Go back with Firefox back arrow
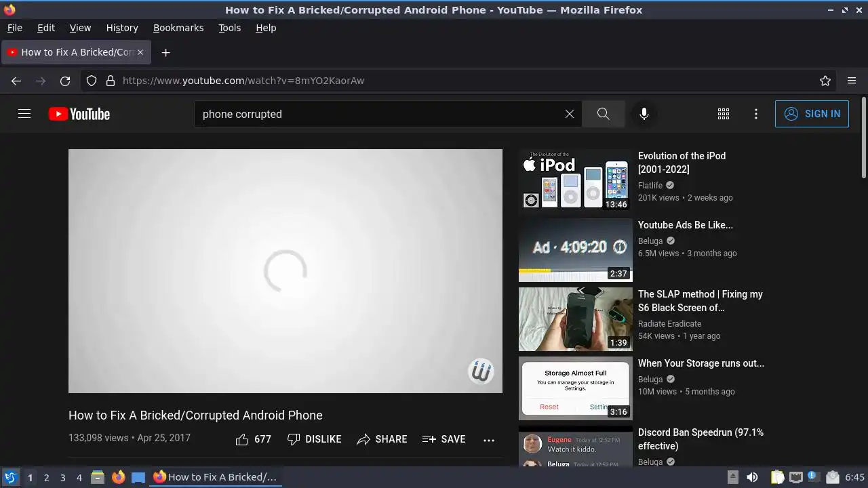Viewport: 868px width, 488px height. [16, 81]
